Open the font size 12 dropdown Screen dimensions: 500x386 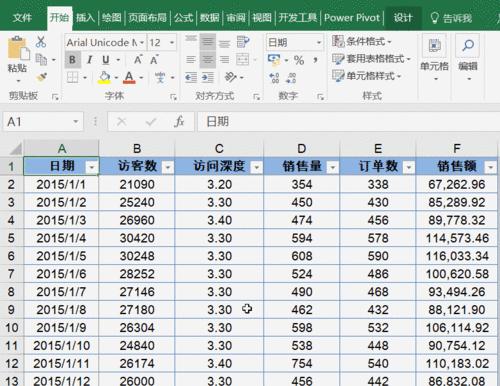pyautogui.click(x=172, y=42)
